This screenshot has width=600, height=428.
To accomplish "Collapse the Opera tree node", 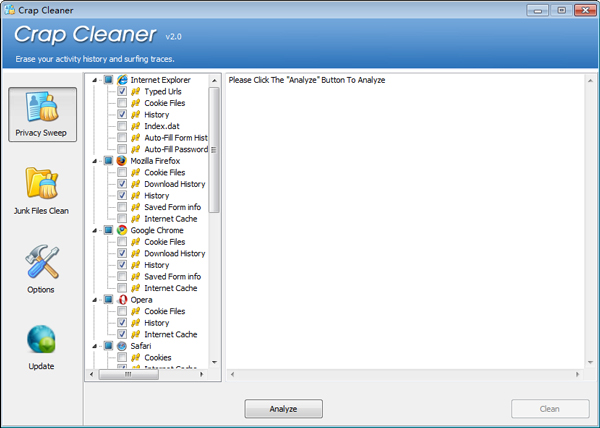I will point(95,300).
